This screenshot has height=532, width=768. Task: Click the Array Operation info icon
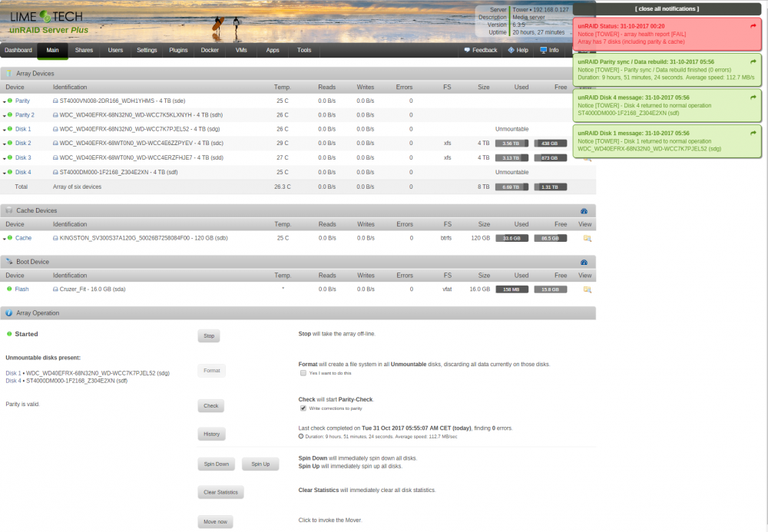point(8,312)
